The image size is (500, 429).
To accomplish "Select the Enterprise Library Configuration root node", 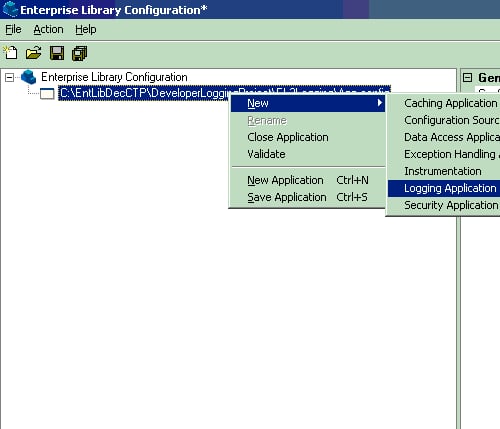I will (x=114, y=77).
